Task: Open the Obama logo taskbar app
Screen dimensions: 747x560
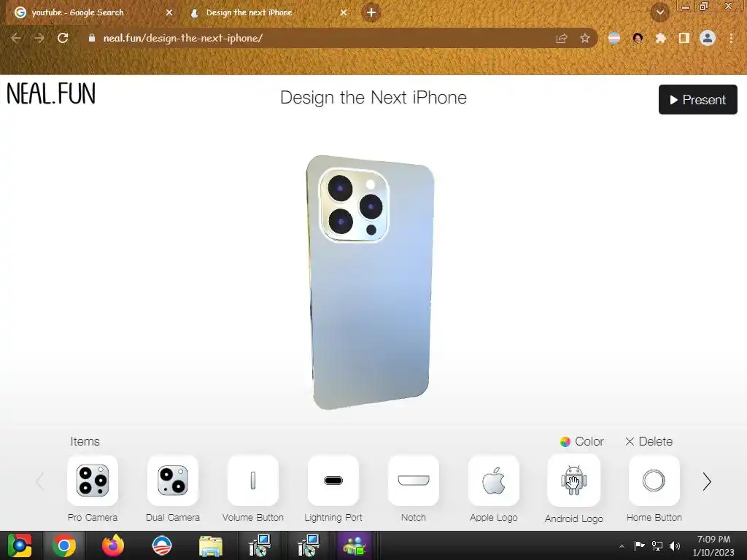Action: [x=162, y=545]
